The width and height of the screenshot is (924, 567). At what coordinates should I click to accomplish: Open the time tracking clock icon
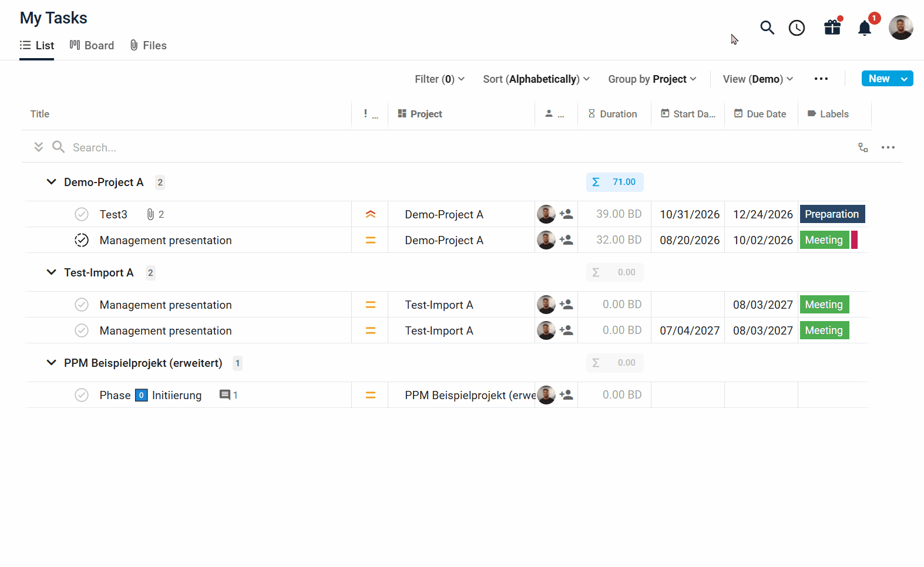coord(797,28)
